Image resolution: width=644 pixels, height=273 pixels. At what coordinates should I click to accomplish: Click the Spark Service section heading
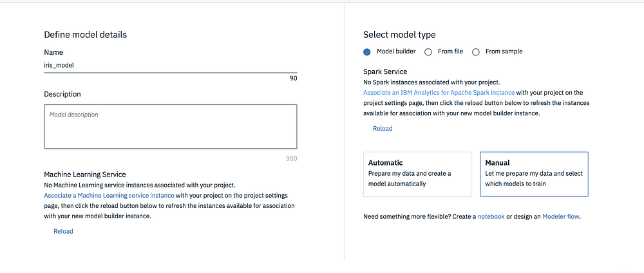[x=385, y=72]
